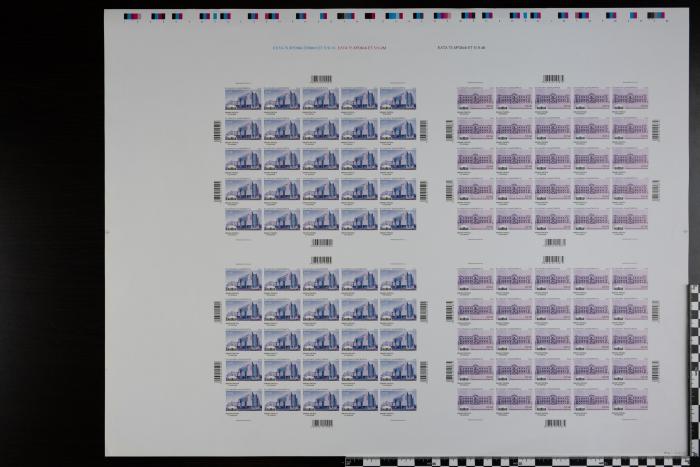Click the barcode below the lower blue stamp pane
This screenshot has width=700, height=467.
coord(322,423)
